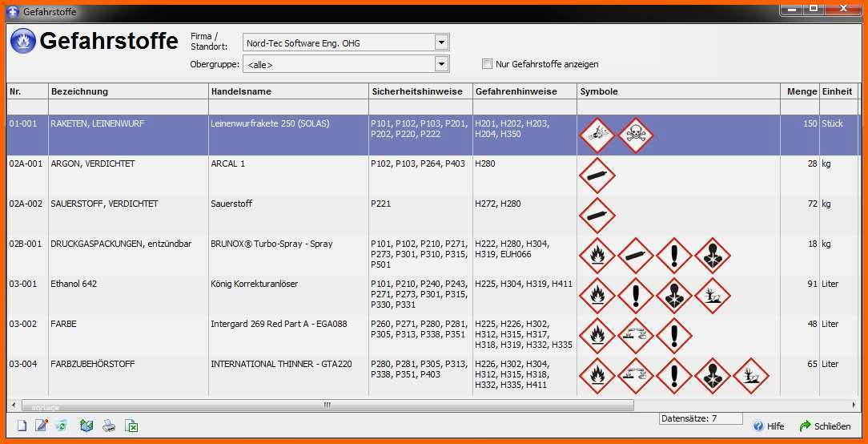Click the edit record pencil icon

tap(41, 426)
